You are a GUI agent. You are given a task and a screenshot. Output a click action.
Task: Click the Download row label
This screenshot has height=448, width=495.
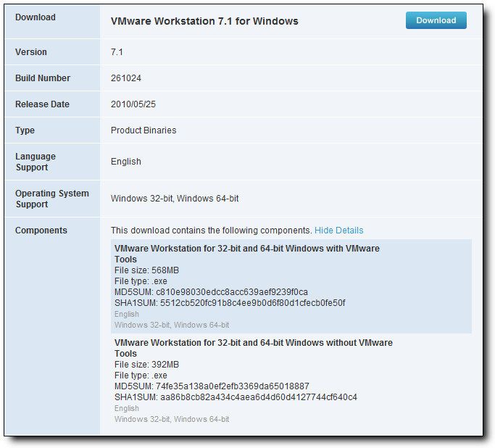(x=36, y=17)
